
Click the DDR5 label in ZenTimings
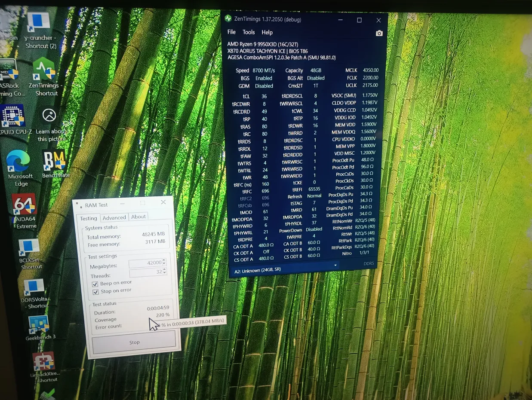click(369, 264)
